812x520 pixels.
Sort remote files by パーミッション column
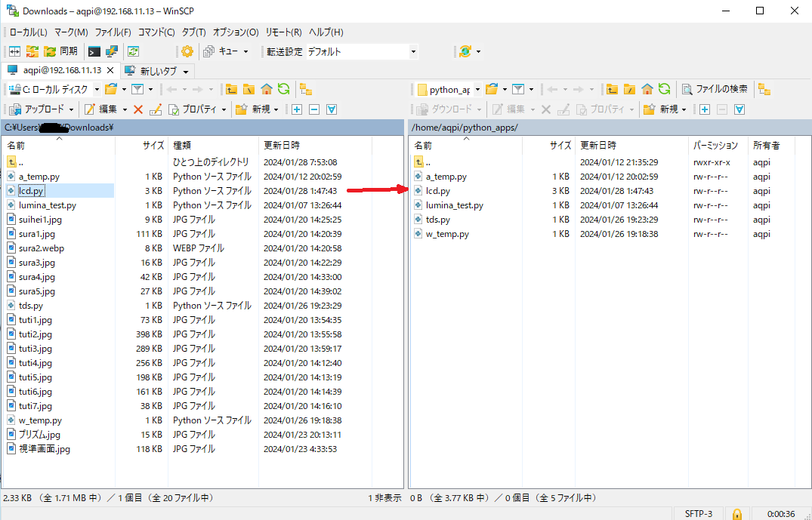coord(718,146)
